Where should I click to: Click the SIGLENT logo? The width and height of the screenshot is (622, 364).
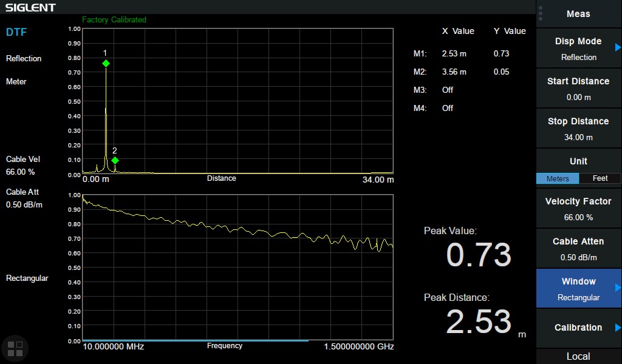point(30,7)
